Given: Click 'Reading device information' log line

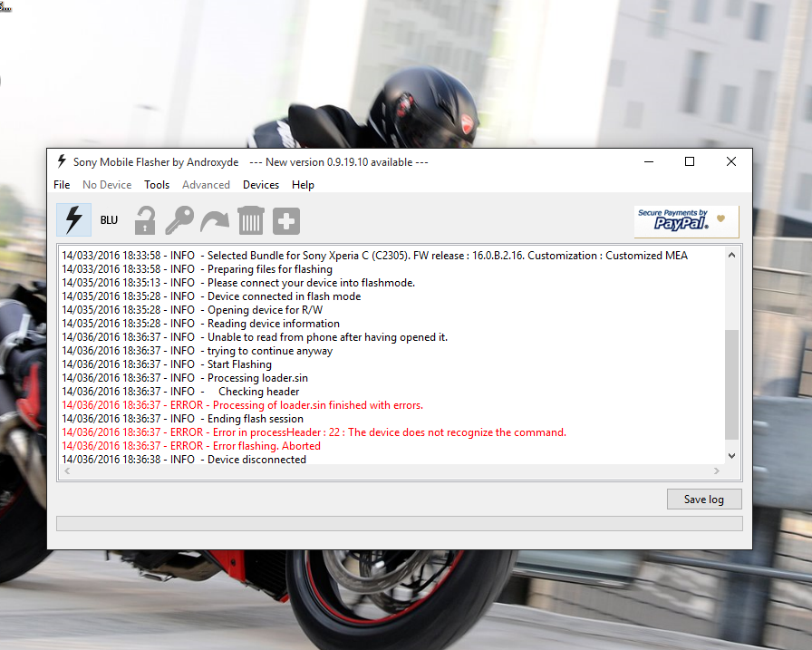Looking at the screenshot, I should pyautogui.click(x=201, y=324).
